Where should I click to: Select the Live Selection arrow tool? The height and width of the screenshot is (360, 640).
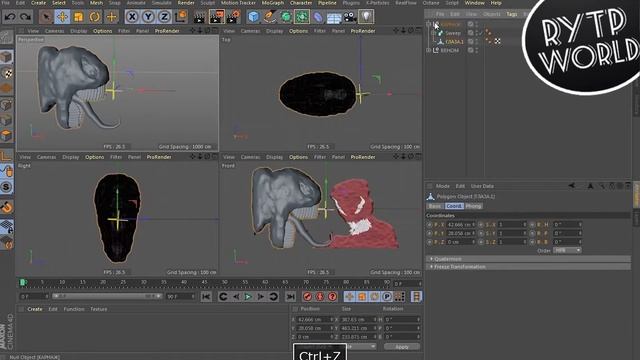(46, 17)
